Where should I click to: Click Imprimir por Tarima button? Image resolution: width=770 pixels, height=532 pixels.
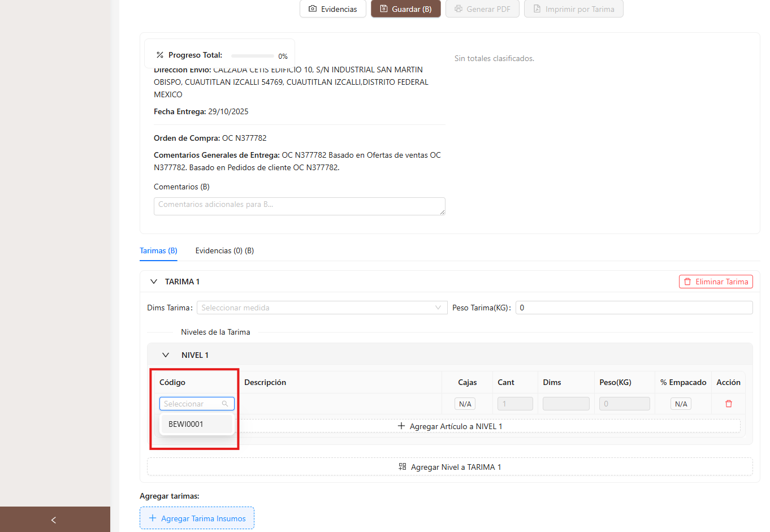click(574, 9)
